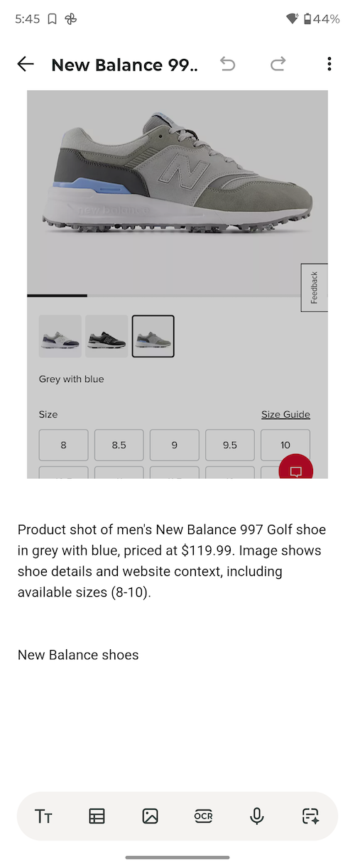Start the OCR text scan tool
Viewport: 355px width, 868px height.
click(x=203, y=816)
